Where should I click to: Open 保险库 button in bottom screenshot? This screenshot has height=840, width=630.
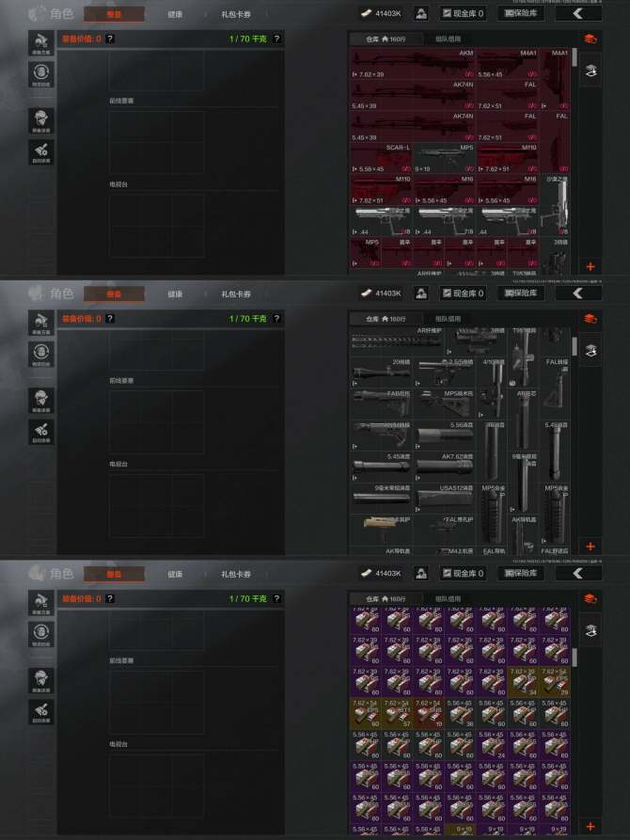[521, 573]
